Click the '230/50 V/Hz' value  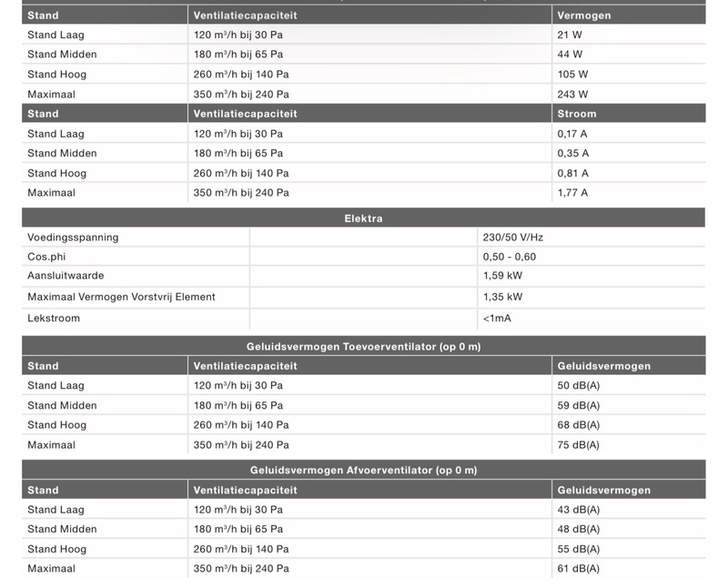[512, 238]
